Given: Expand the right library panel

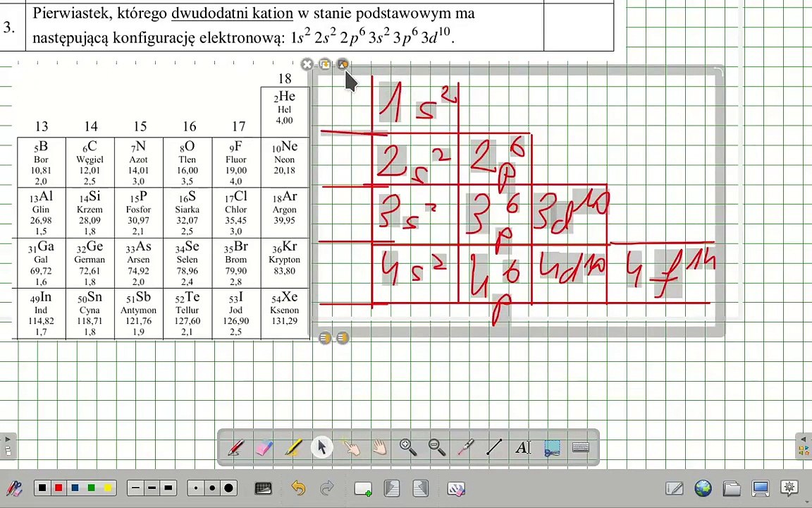Looking at the screenshot, I should [804, 446].
